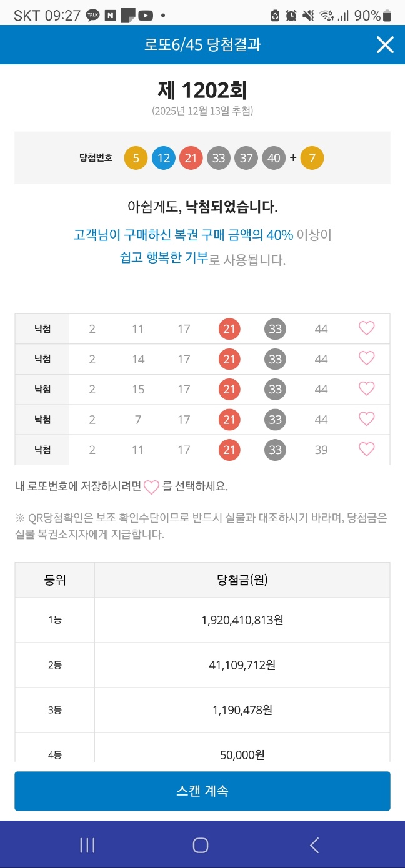This screenshot has width=405, height=868.
Task: Tap the Android back navigation icon
Action: [x=314, y=845]
